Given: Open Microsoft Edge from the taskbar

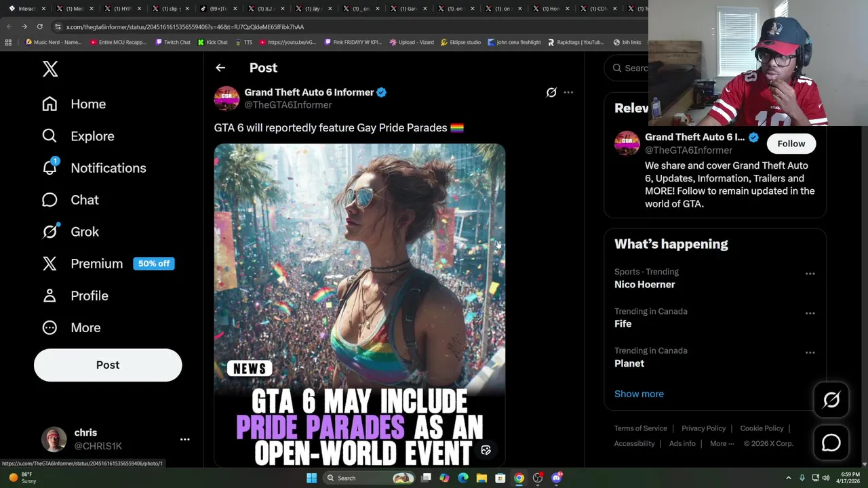Looking at the screenshot, I should pyautogui.click(x=463, y=478).
